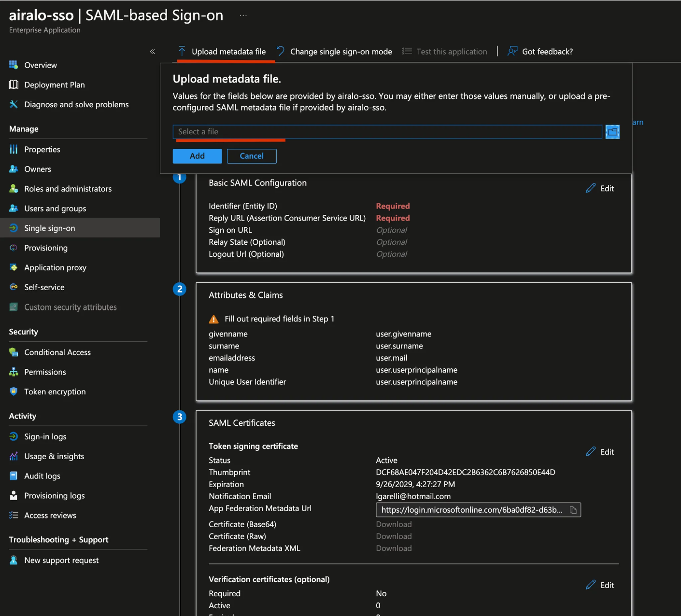The image size is (681, 616).
Task: Click the Roles and administrators icon
Action: 14,189
